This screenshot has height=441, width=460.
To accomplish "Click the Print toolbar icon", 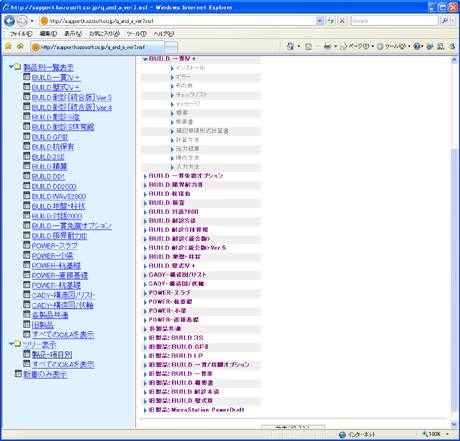I will [x=327, y=47].
